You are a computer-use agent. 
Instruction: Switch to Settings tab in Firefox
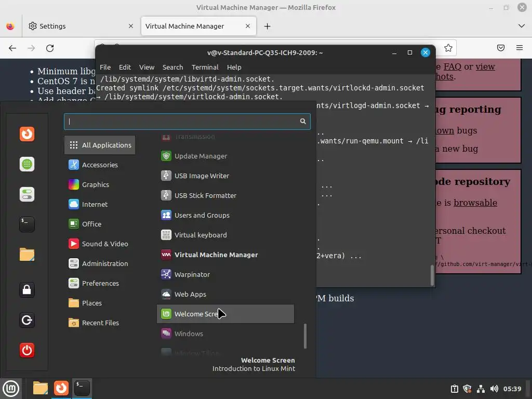[x=80, y=26]
